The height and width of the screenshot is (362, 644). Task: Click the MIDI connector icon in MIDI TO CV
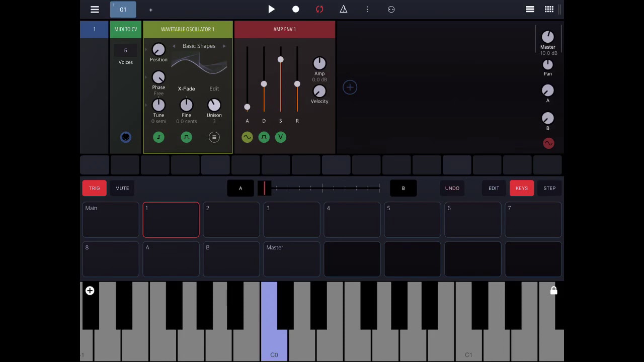point(126,137)
